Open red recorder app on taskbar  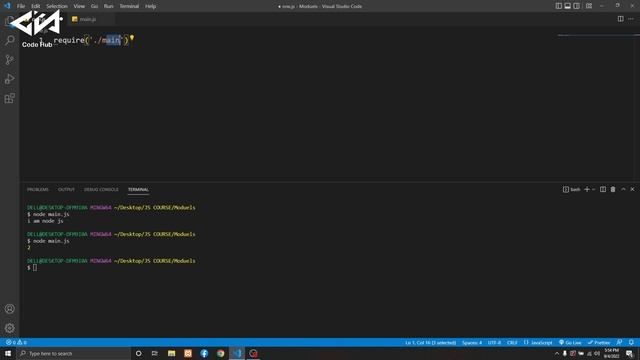(253, 353)
